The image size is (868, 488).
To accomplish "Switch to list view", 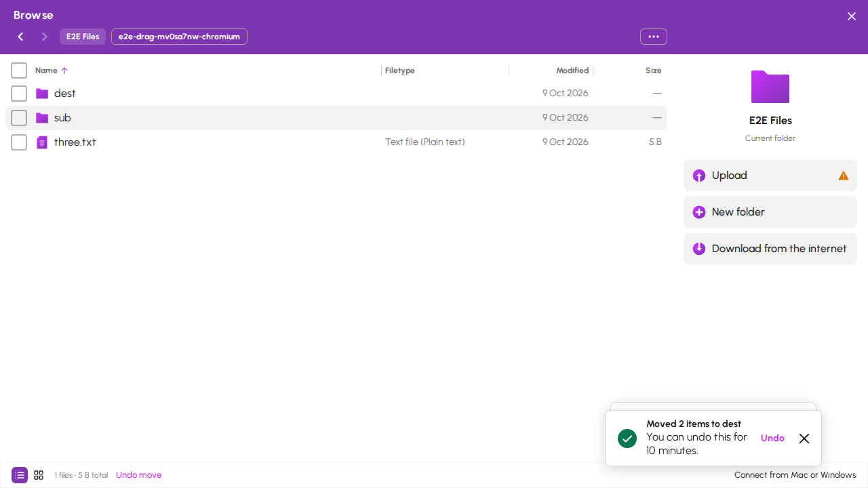I will coord(20,475).
